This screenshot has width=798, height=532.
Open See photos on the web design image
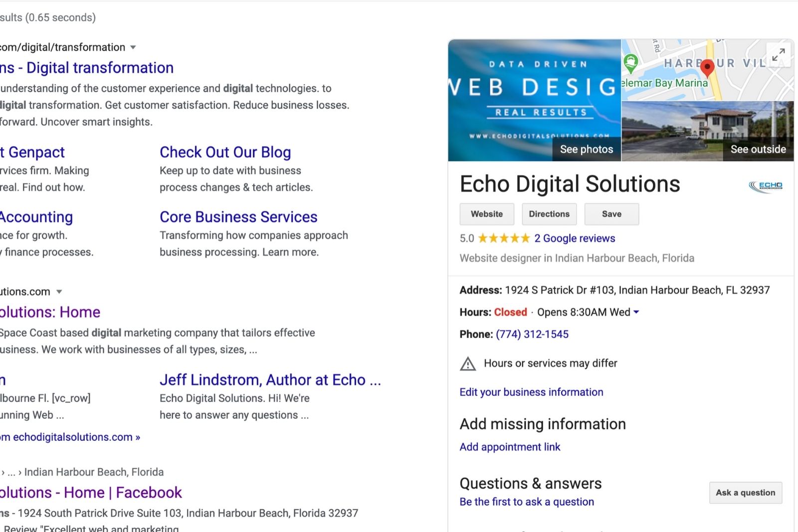coord(587,149)
